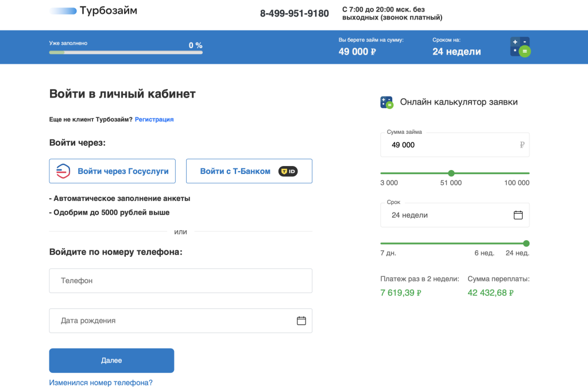The width and height of the screenshot is (588, 390).
Task: Log in via Войти через Госуслуги
Action: (113, 171)
